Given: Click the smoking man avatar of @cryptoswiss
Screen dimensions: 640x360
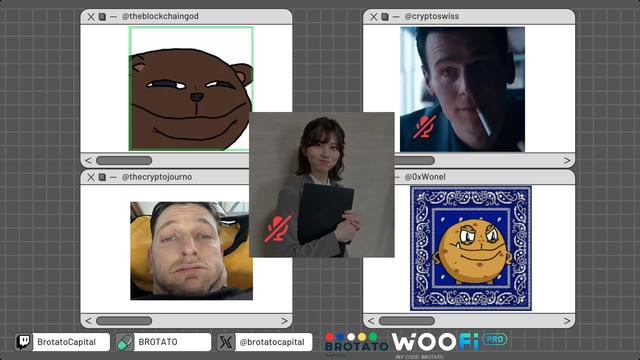Looking at the screenshot, I should coord(462,89).
